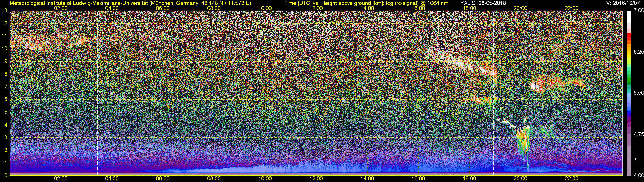The height and width of the screenshot is (182, 644).
Task: Click the small 'eq' label beside the color scale
Action: coord(636,159)
